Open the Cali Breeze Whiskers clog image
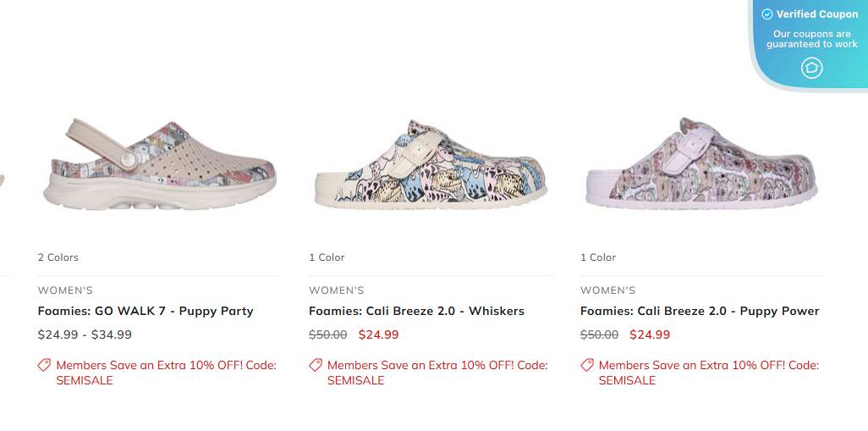The image size is (868, 431). (430, 163)
